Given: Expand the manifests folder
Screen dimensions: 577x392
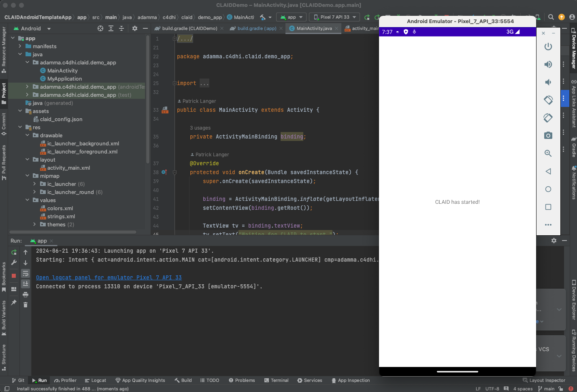Looking at the screenshot, I should 20,46.
